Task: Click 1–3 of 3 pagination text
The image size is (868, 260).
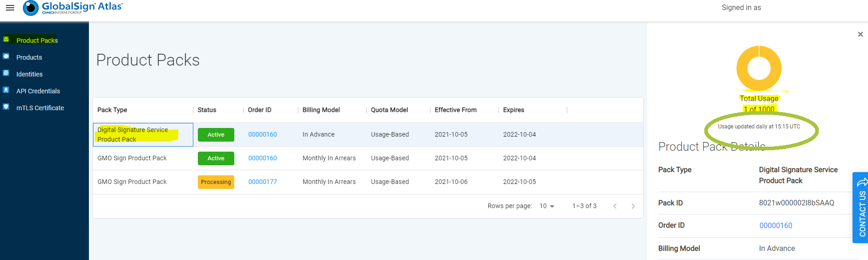Action: point(584,206)
